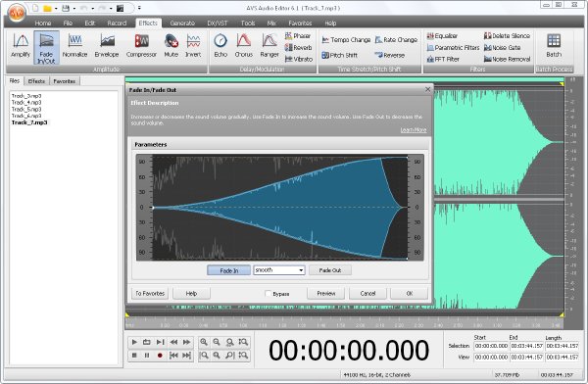The image size is (588, 384).
Task: Open the Noise Gate filter
Action: click(502, 48)
